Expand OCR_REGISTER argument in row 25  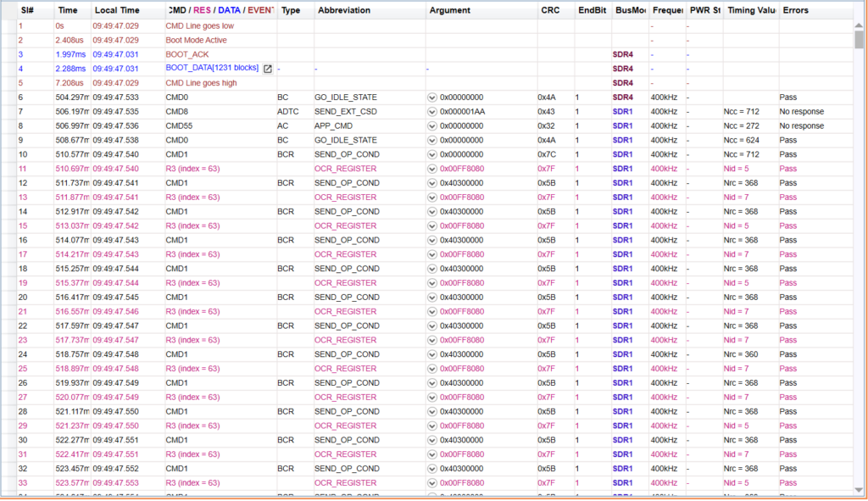point(432,370)
